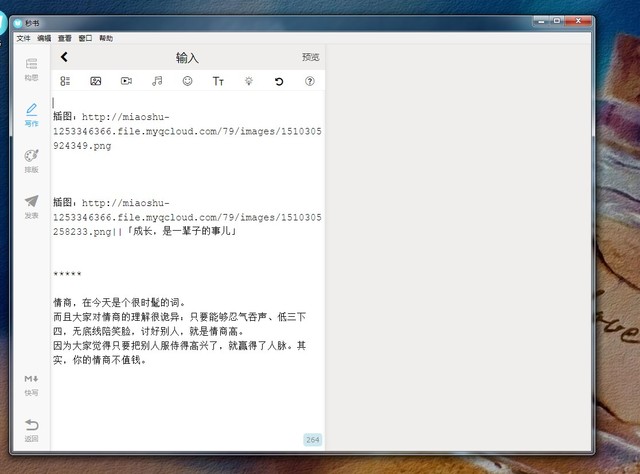Screen dimensions: 640x474
Task: Click the insert video icon
Action: (x=126, y=81)
